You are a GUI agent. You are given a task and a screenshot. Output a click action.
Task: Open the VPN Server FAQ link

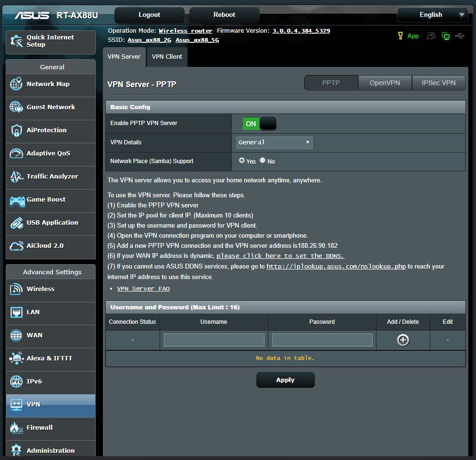tap(143, 289)
